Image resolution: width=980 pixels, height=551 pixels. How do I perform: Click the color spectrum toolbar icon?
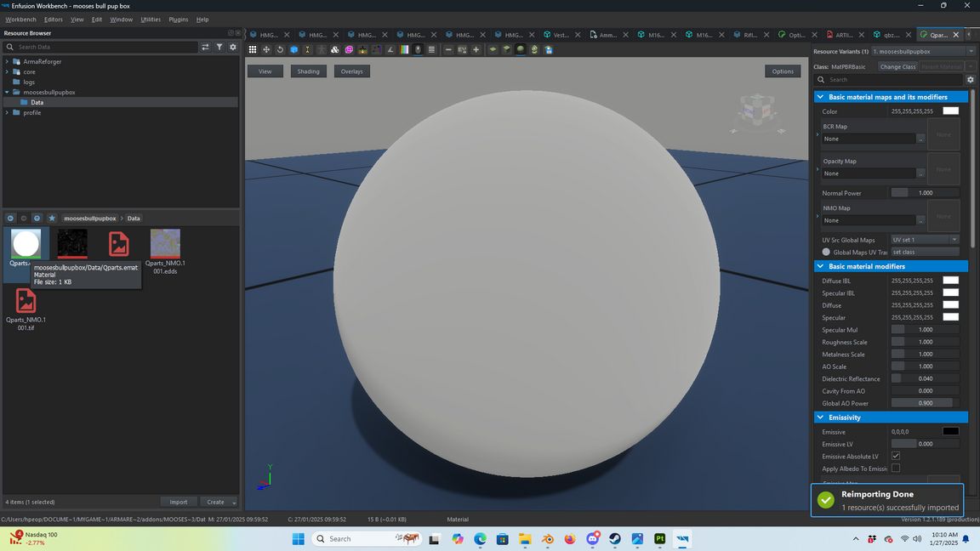click(x=404, y=49)
